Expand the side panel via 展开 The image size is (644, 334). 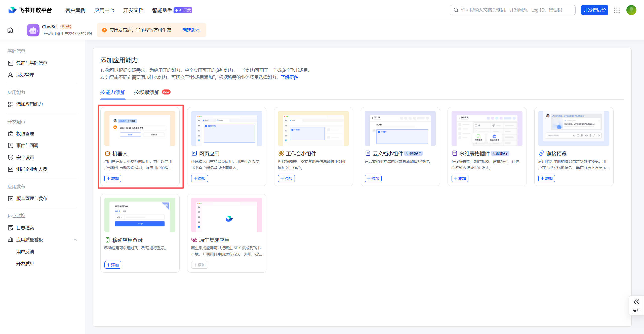tap(636, 305)
